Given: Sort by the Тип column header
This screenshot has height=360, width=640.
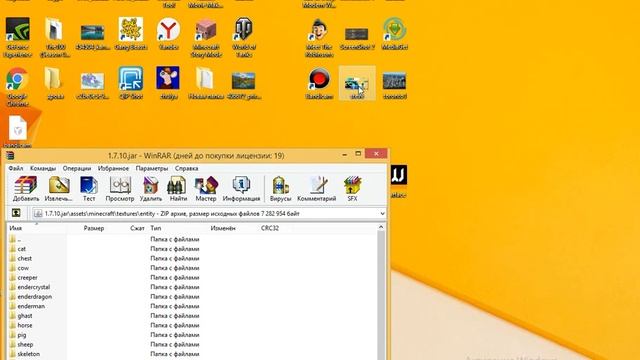Looking at the screenshot, I should [x=156, y=228].
